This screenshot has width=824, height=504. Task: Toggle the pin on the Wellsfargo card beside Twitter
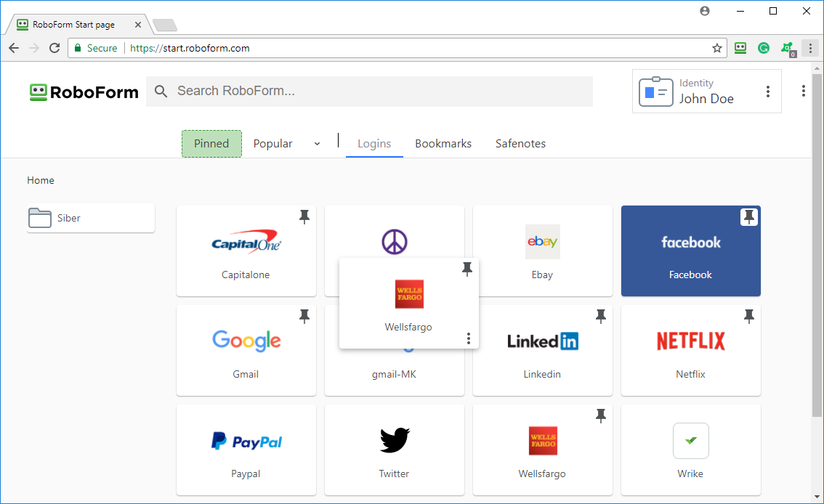pyautogui.click(x=601, y=416)
